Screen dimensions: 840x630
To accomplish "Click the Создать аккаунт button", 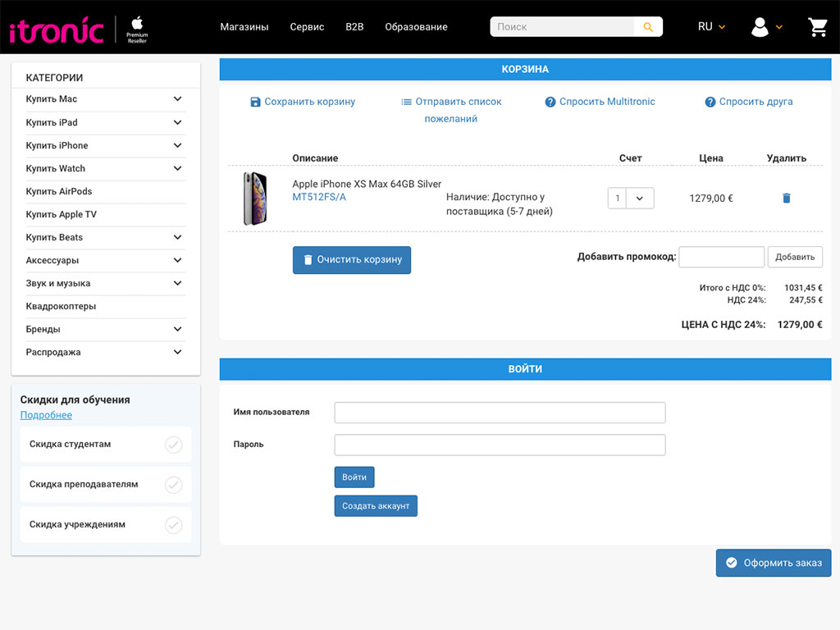I will pyautogui.click(x=376, y=505).
